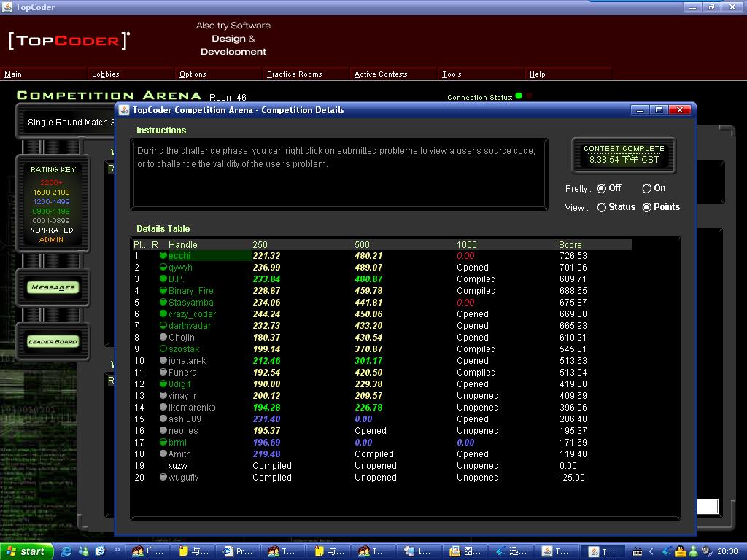Click Software Design & Development banner
Image resolution: width=747 pixels, height=560 pixels.
coord(233,39)
